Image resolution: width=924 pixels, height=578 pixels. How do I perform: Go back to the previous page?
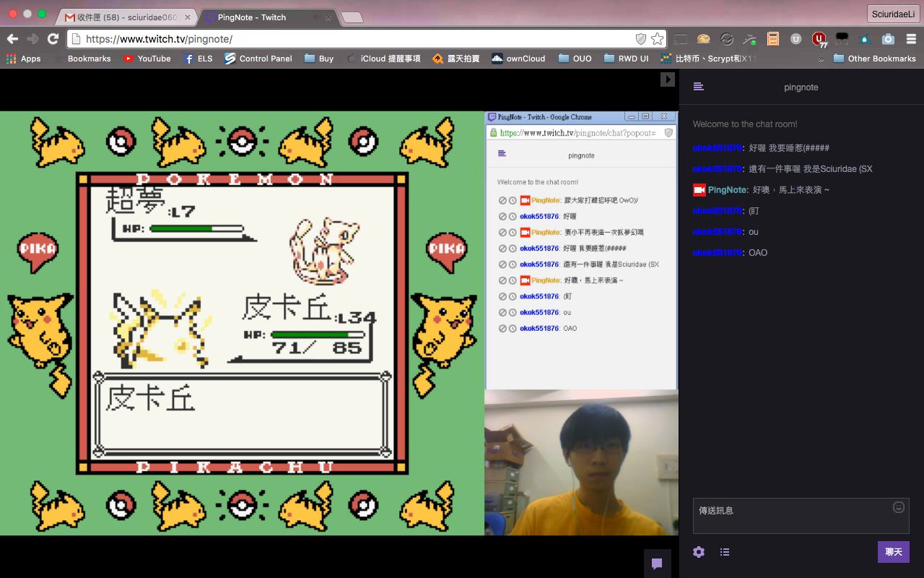point(12,39)
